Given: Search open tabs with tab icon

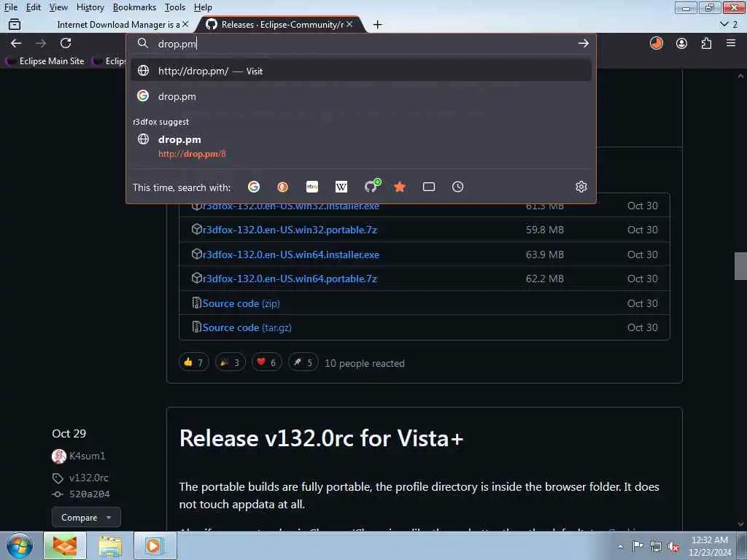Looking at the screenshot, I should tap(429, 187).
